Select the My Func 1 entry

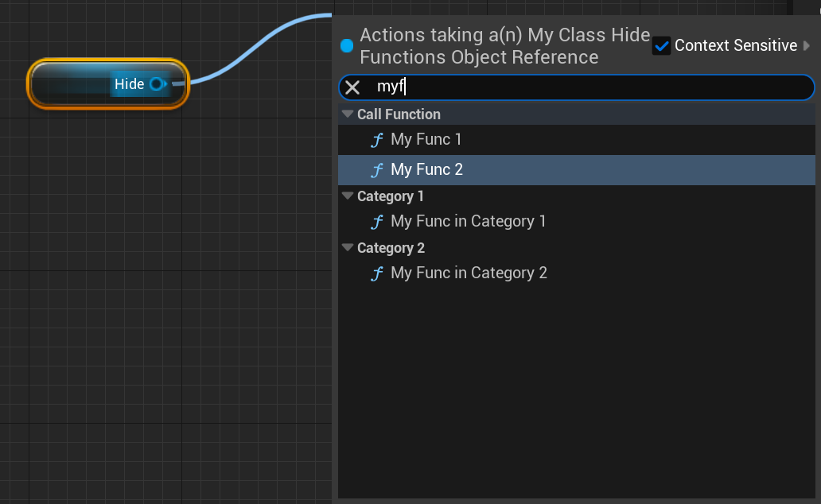point(426,140)
